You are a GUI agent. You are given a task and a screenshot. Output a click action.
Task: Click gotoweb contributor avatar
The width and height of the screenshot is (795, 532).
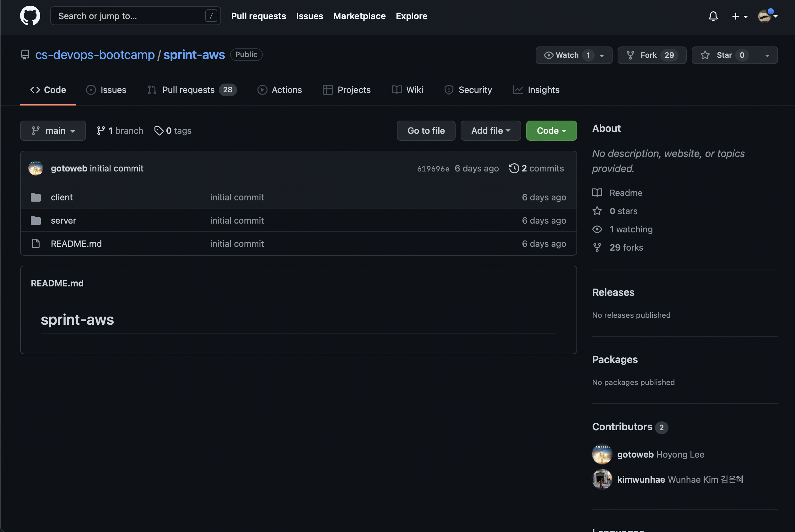pos(602,454)
